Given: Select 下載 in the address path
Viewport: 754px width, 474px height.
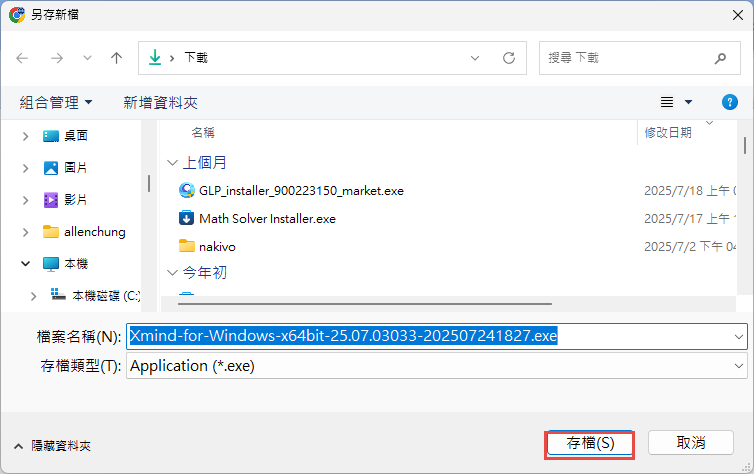Looking at the screenshot, I should (196, 58).
